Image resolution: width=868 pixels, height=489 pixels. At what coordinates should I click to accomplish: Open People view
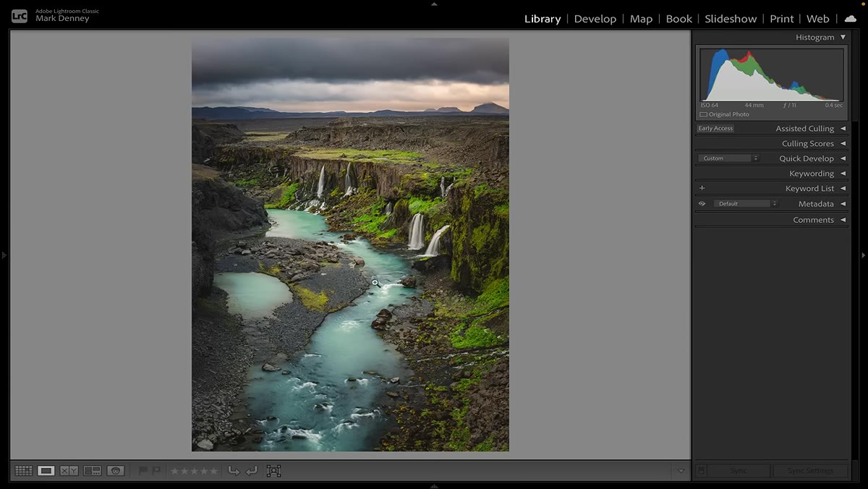115,471
